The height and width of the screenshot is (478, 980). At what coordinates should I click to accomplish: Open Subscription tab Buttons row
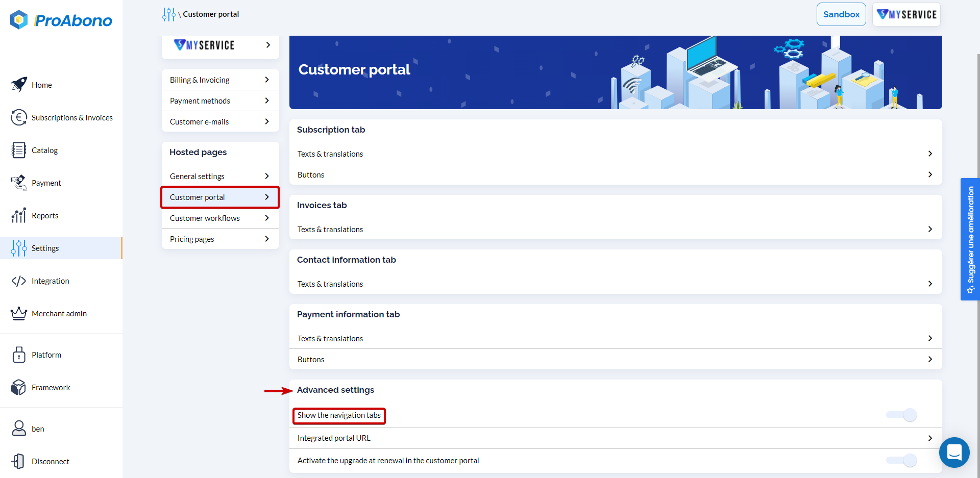click(x=616, y=175)
